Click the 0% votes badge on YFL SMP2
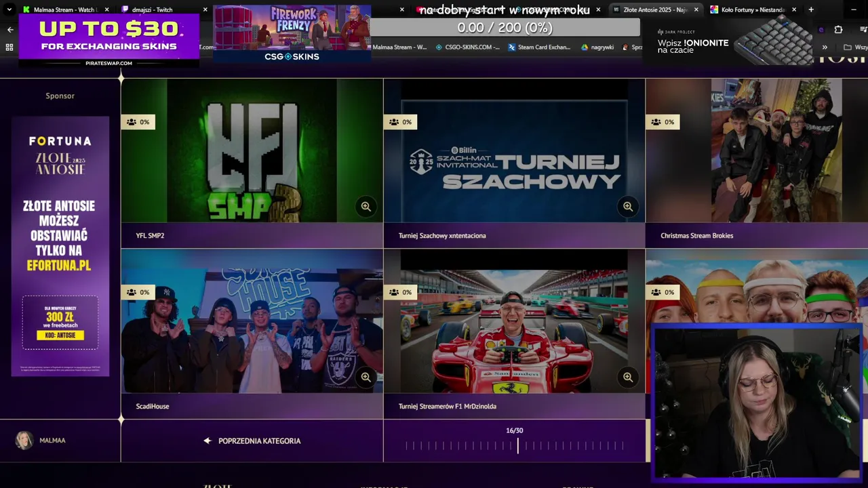Image resolution: width=868 pixels, height=488 pixels. (x=138, y=122)
